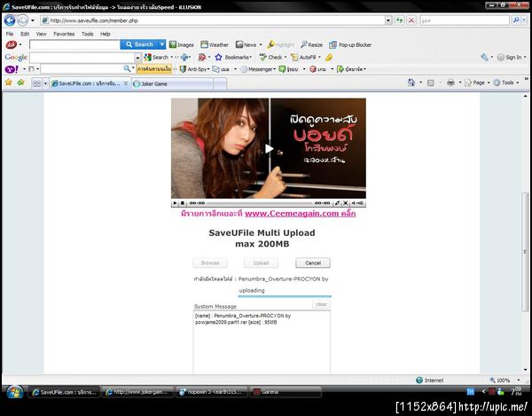Open the View menu
This screenshot has width=532, height=416.
pyautogui.click(x=42, y=34)
